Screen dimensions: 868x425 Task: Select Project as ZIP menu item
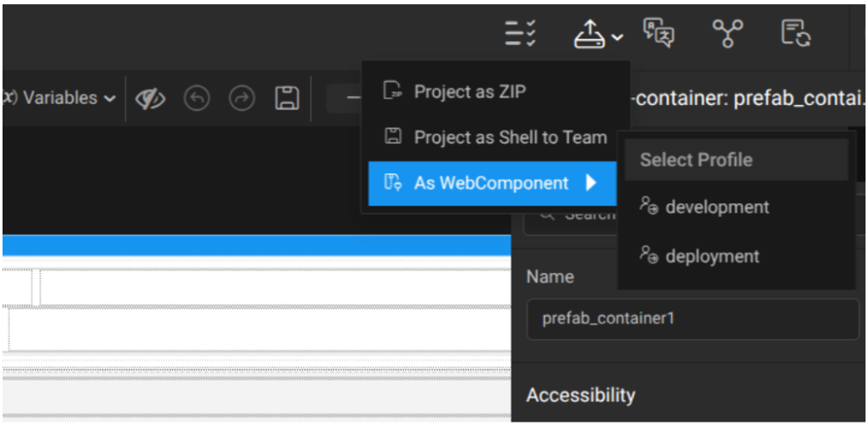click(469, 91)
